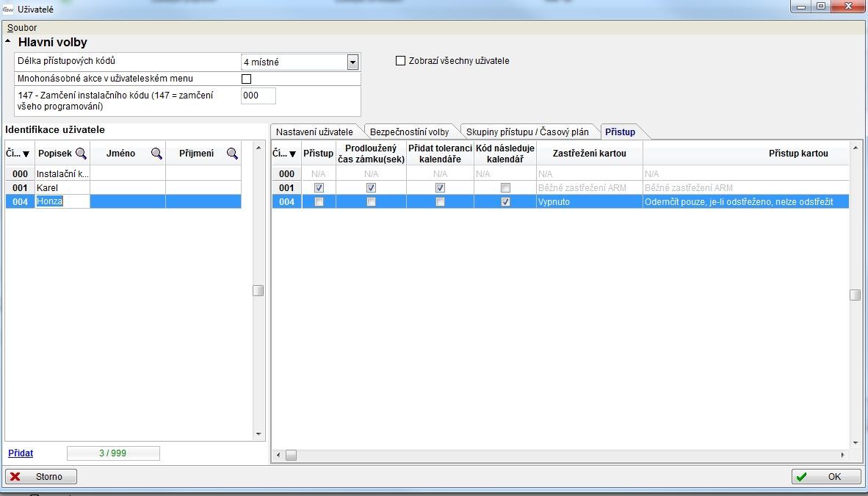Click the sort arrow in access table Čí column
This screenshot has width=868, height=496.
[x=293, y=154]
